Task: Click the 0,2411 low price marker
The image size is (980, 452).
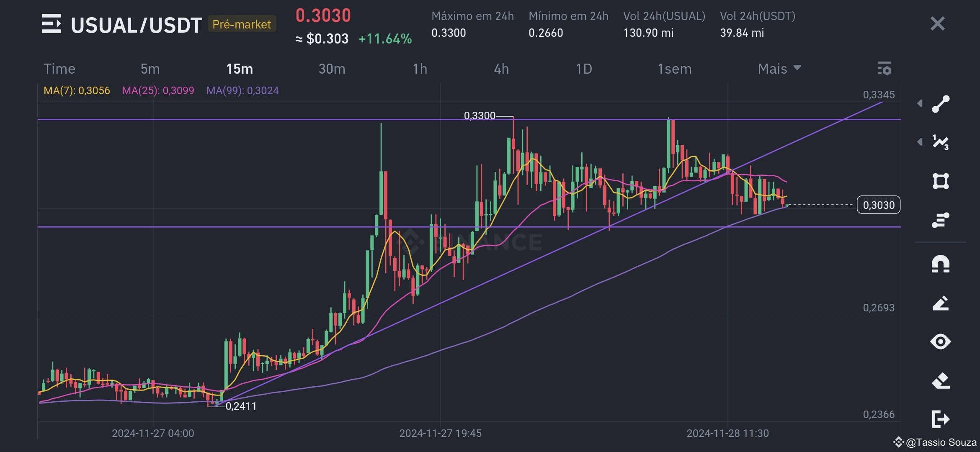Action: [x=241, y=406]
